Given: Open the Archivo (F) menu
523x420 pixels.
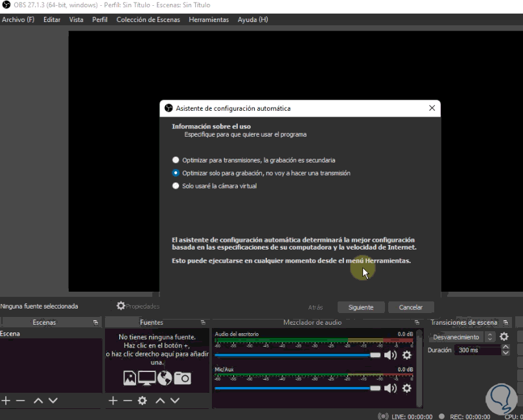Looking at the screenshot, I should [x=18, y=19].
